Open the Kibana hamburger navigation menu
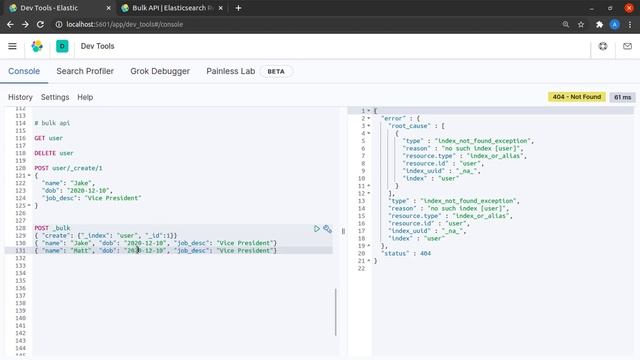The height and width of the screenshot is (360, 640). 12,46
